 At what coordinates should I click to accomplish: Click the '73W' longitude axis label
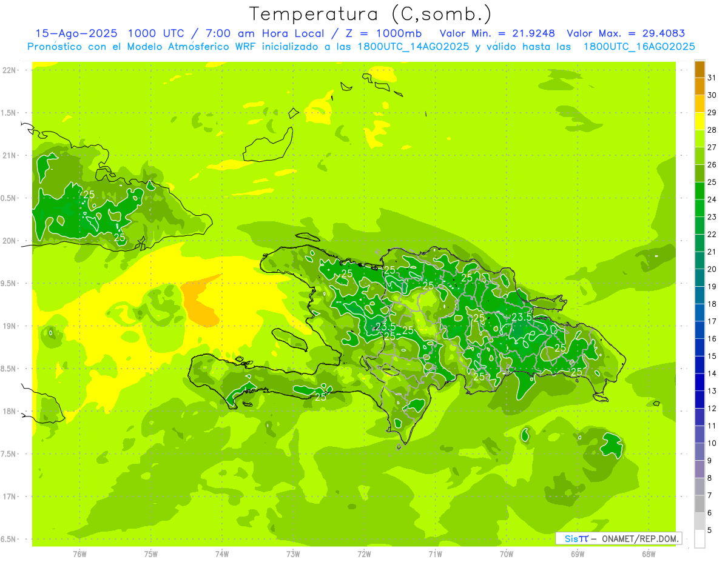click(x=292, y=554)
